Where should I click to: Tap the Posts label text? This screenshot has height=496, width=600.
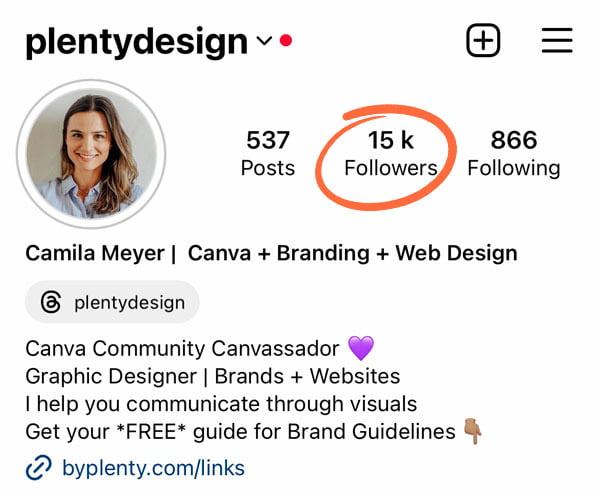coord(268,168)
